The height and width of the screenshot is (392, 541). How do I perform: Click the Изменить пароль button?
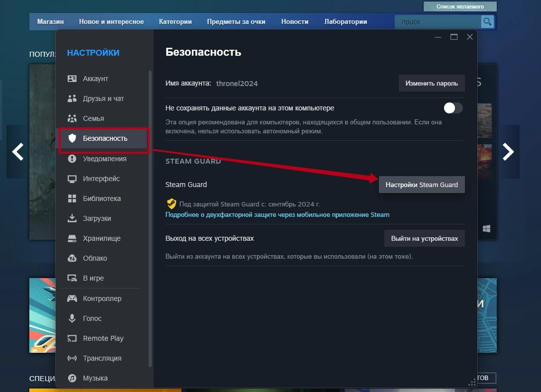pyautogui.click(x=432, y=83)
